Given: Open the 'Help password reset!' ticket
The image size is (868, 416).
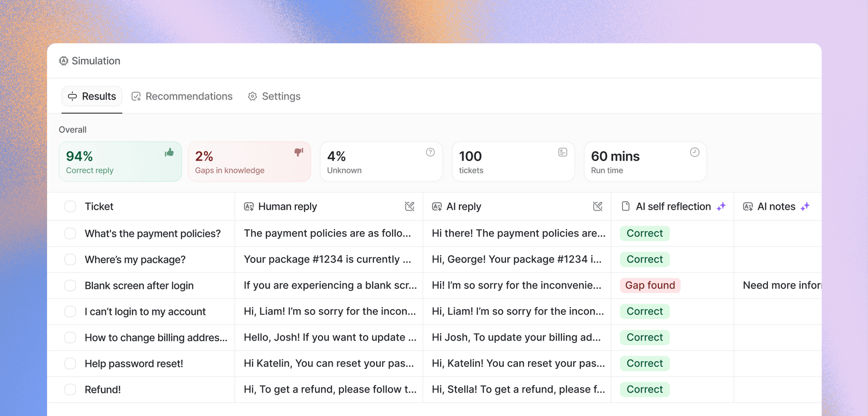Looking at the screenshot, I should 134,364.
